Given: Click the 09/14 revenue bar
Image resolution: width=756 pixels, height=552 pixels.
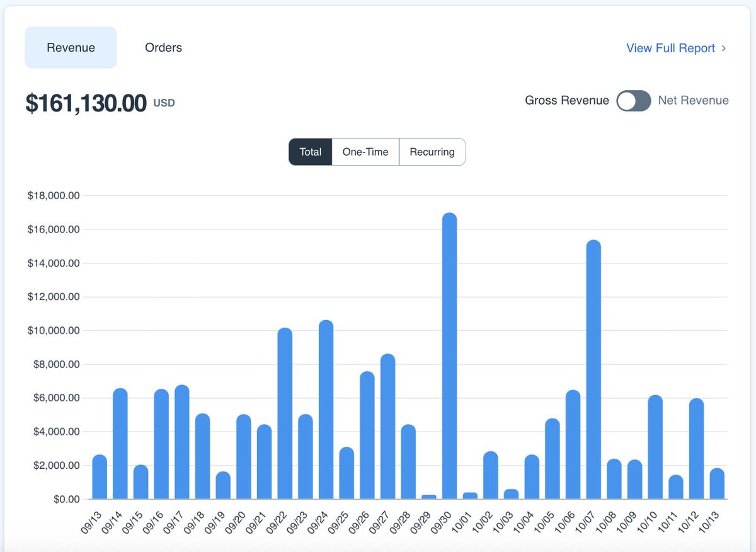Looking at the screenshot, I should click(x=120, y=444).
